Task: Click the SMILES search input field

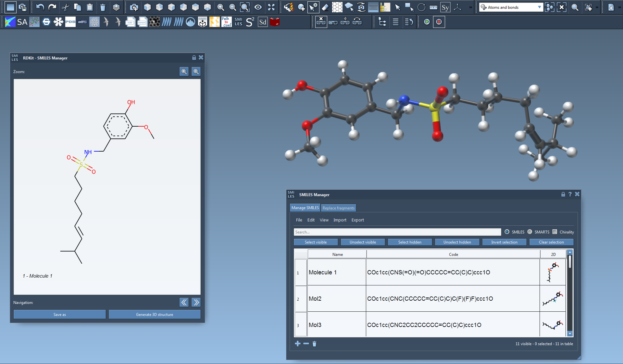Action: coord(397,232)
